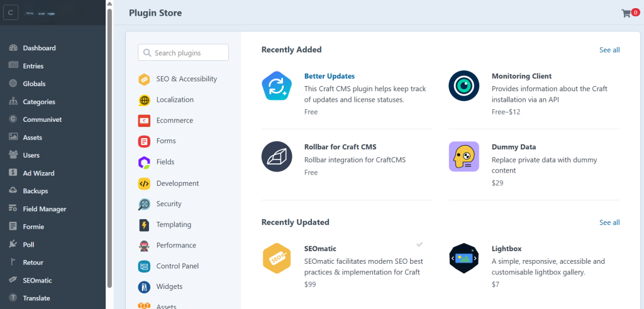Click the Security magnifier category icon

[144, 204]
